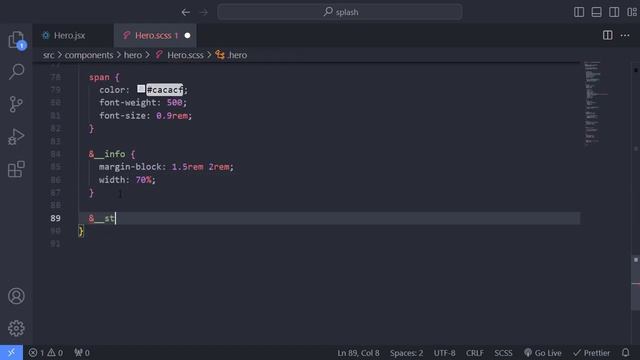The width and height of the screenshot is (640, 360).
Task: Open the src breadcrumb
Action: tap(48, 55)
